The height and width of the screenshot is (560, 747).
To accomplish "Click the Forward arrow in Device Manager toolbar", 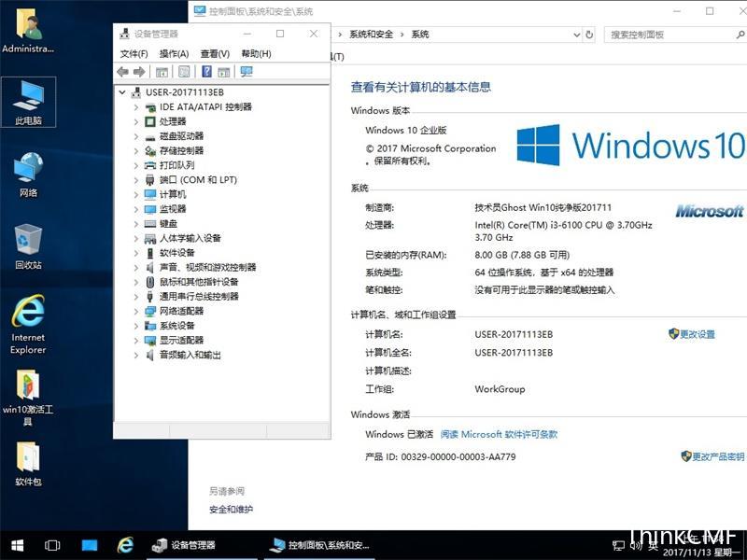I will [139, 72].
